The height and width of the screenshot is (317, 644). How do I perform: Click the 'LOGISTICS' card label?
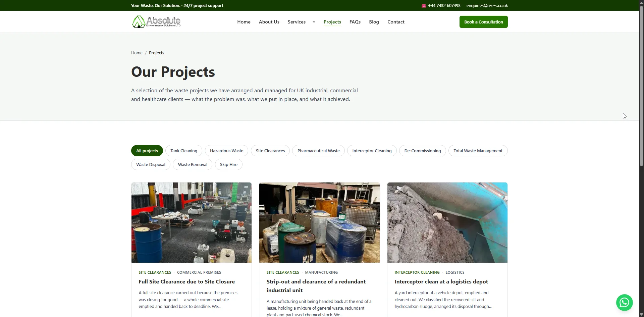point(455,272)
